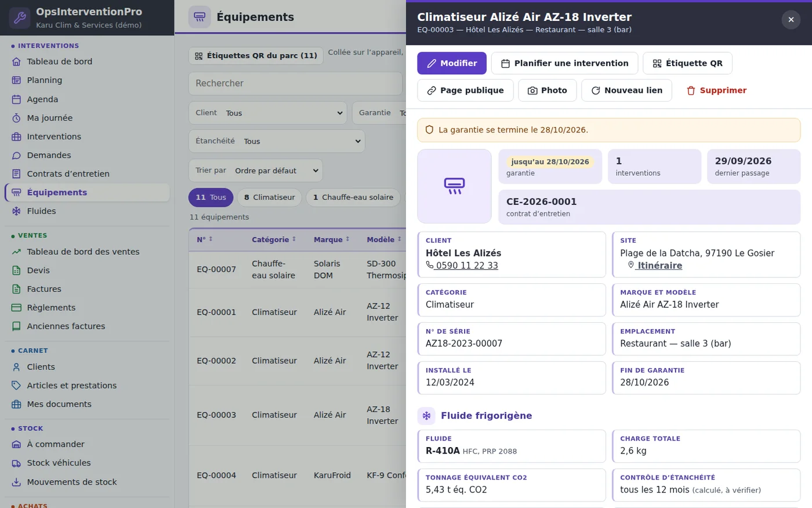Close the equipment detail panel
The width and height of the screenshot is (812, 508).
tap(791, 20)
